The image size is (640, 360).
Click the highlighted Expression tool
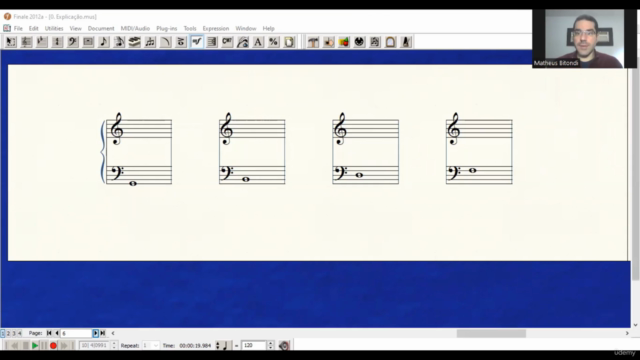197,42
